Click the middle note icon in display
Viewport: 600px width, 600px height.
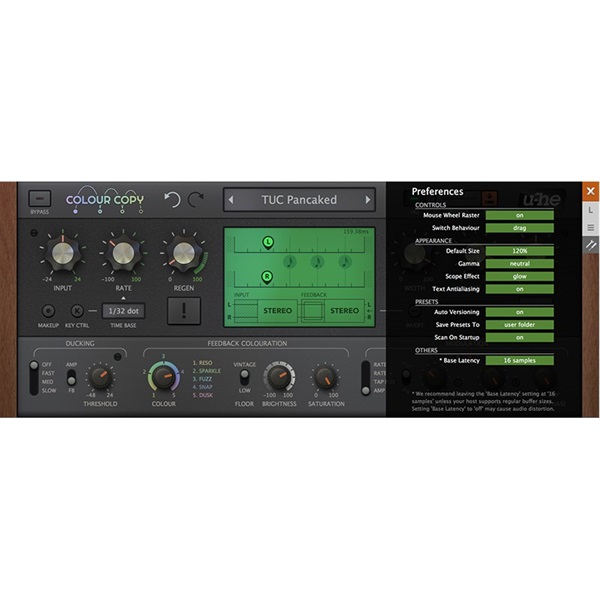(x=317, y=262)
